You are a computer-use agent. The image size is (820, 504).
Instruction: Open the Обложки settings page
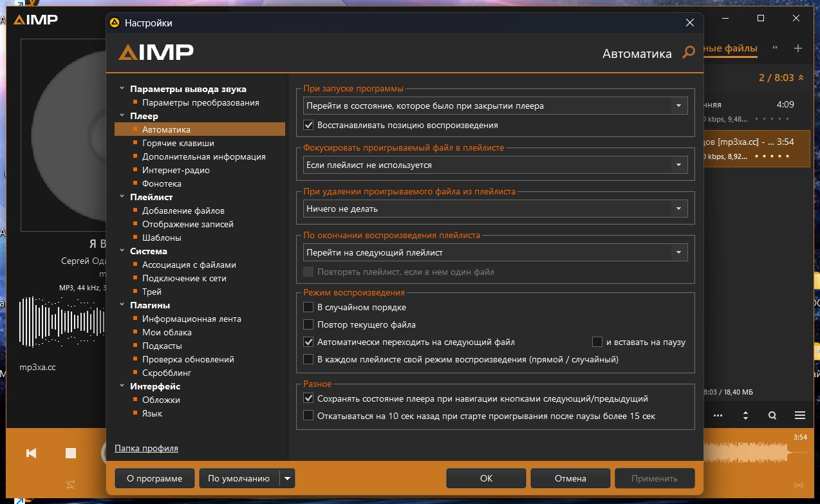(161, 400)
